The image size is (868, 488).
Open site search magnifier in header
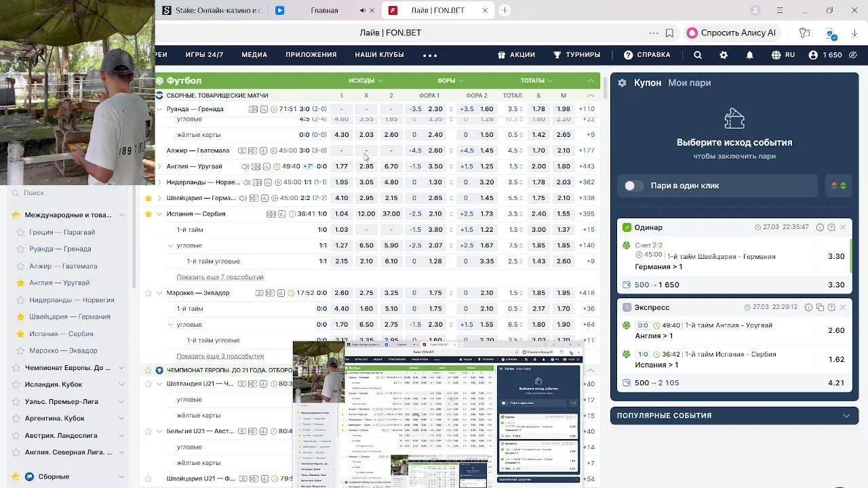click(698, 55)
